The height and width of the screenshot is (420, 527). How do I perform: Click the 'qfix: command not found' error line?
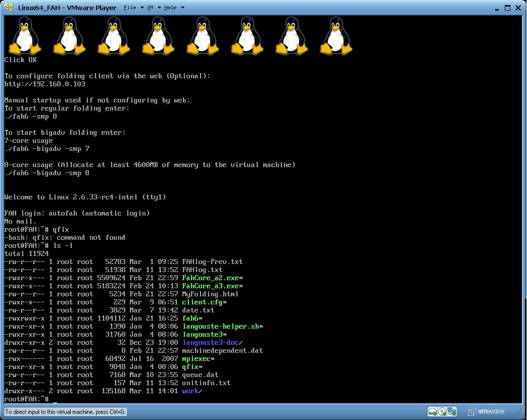pyautogui.click(x=65, y=237)
